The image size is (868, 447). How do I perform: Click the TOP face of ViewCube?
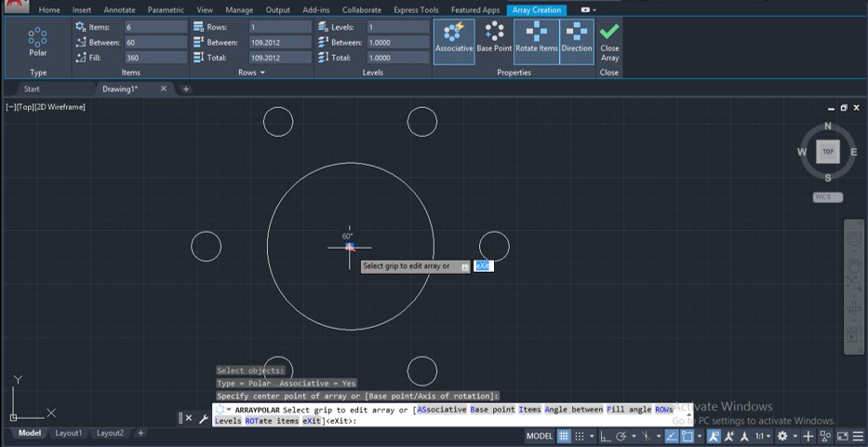tap(828, 152)
